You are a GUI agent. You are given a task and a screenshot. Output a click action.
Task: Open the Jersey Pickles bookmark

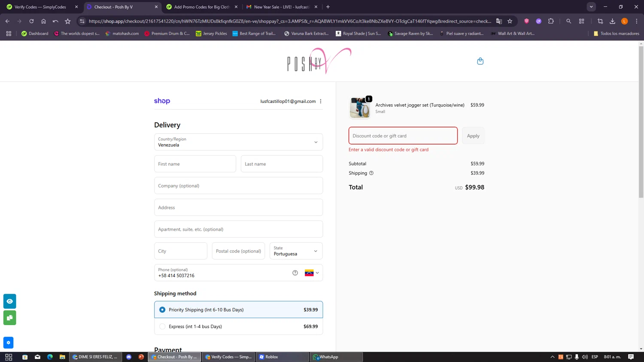(211, 33)
